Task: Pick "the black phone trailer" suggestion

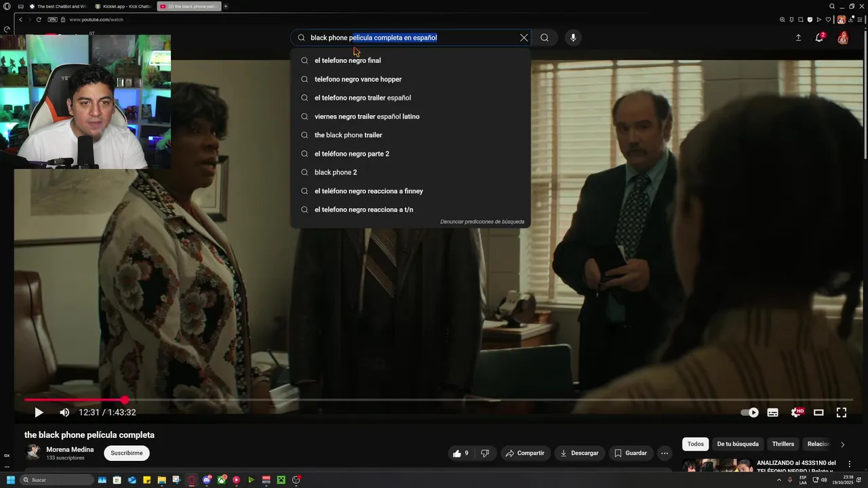Action: point(410,135)
